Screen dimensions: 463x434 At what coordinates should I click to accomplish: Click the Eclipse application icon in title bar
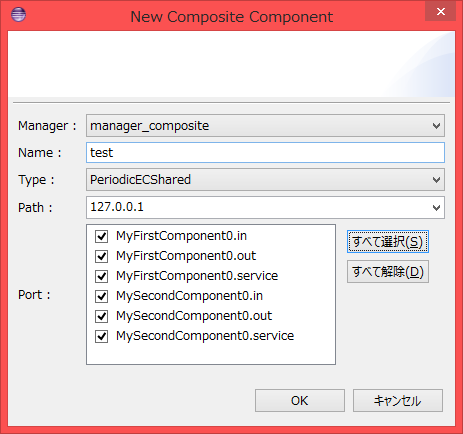18,14
